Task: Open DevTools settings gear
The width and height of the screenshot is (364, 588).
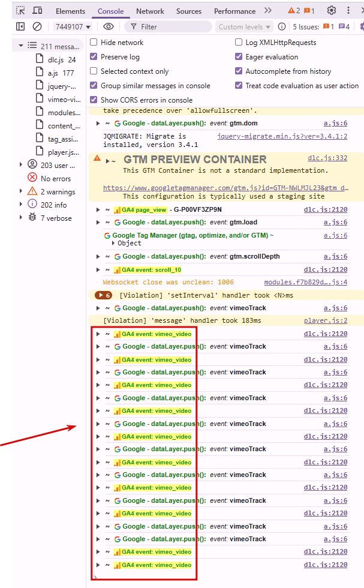Action: (332, 11)
